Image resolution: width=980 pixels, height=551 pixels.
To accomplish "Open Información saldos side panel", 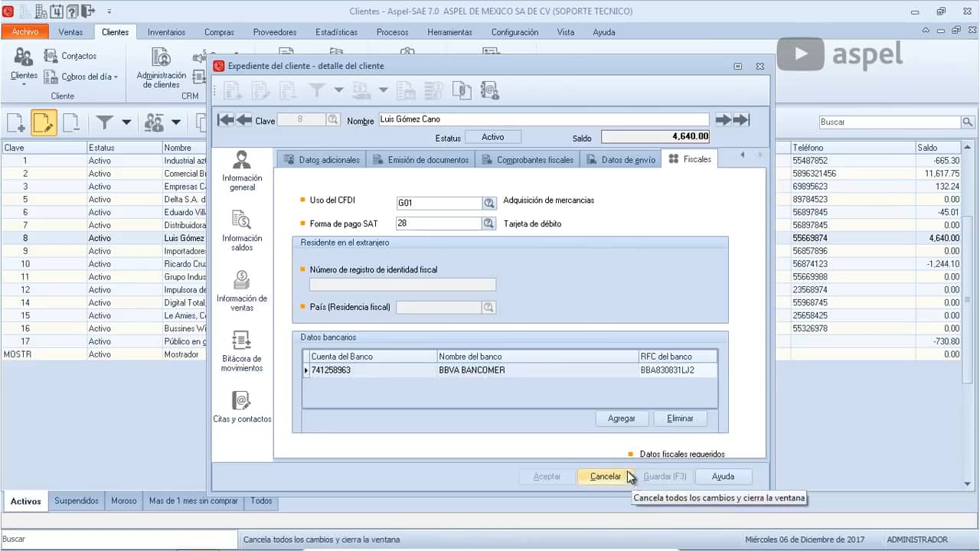I will tap(242, 230).
